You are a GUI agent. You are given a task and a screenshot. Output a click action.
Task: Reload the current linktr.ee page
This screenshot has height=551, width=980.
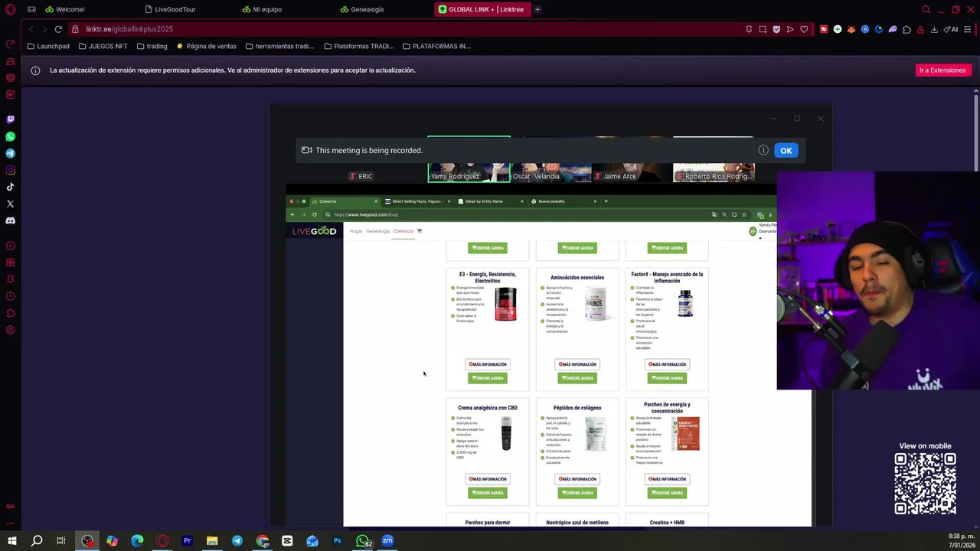click(x=58, y=29)
